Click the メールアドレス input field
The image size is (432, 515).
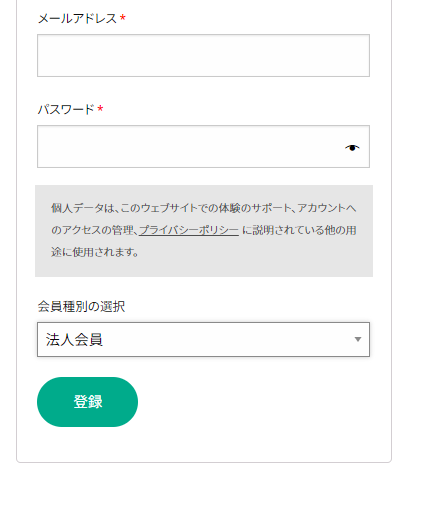coord(203,55)
